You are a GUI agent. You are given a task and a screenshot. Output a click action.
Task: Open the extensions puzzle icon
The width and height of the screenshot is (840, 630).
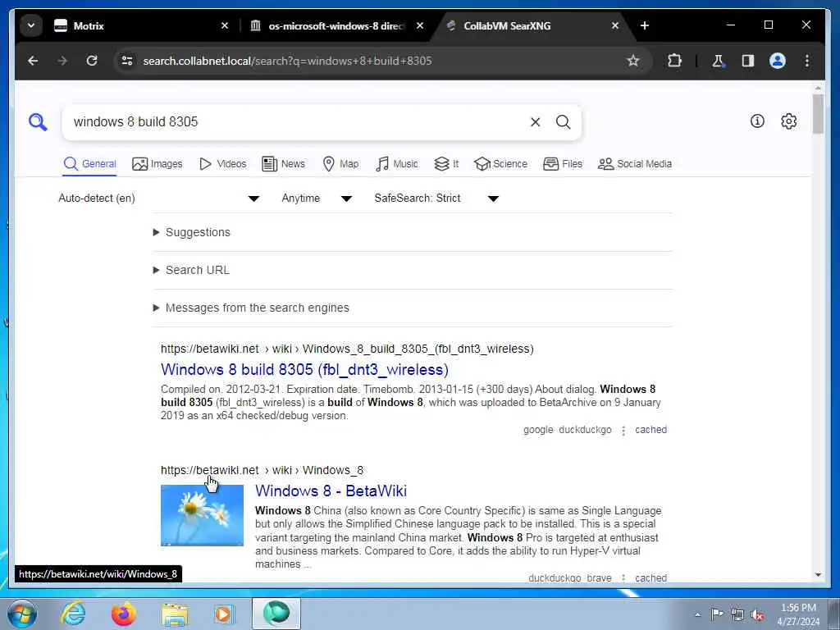[x=674, y=61]
